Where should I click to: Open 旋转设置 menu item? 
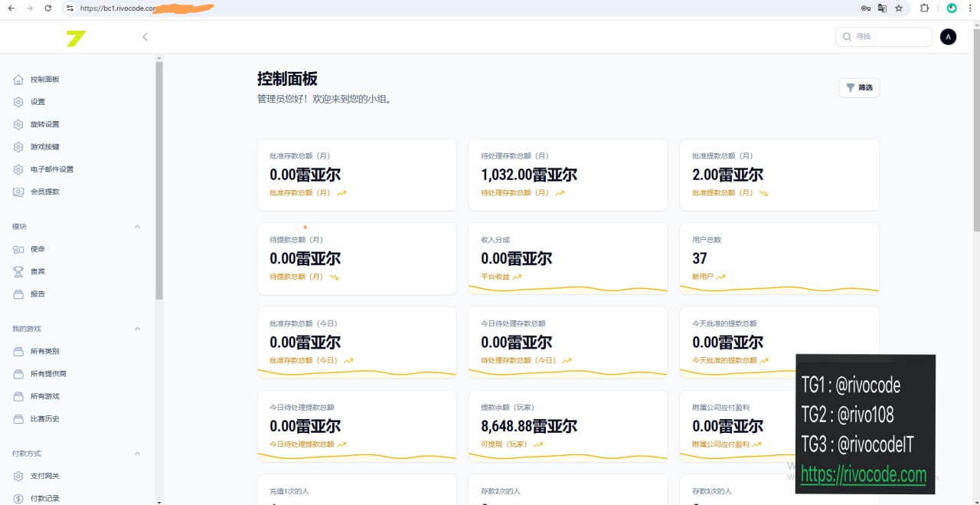44,124
